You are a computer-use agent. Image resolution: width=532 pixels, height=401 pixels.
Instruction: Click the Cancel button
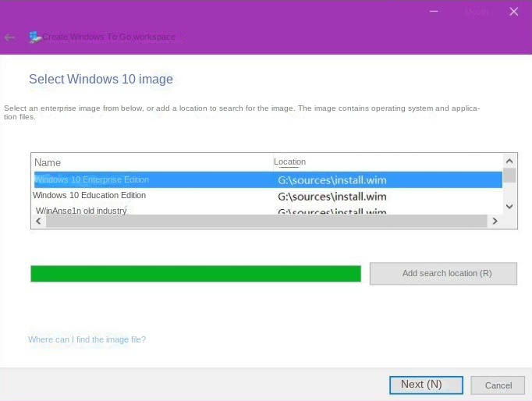click(x=498, y=385)
